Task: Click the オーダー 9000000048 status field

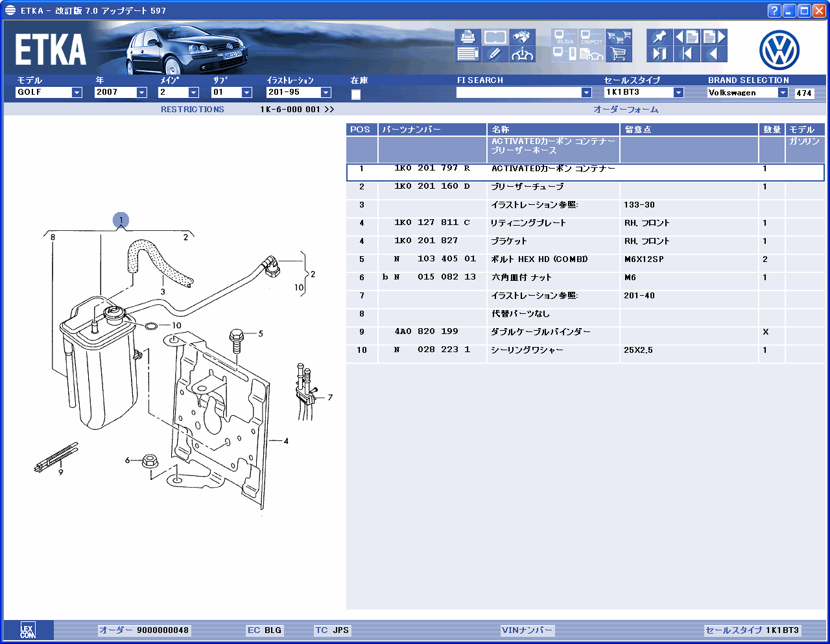Action: coord(144,630)
